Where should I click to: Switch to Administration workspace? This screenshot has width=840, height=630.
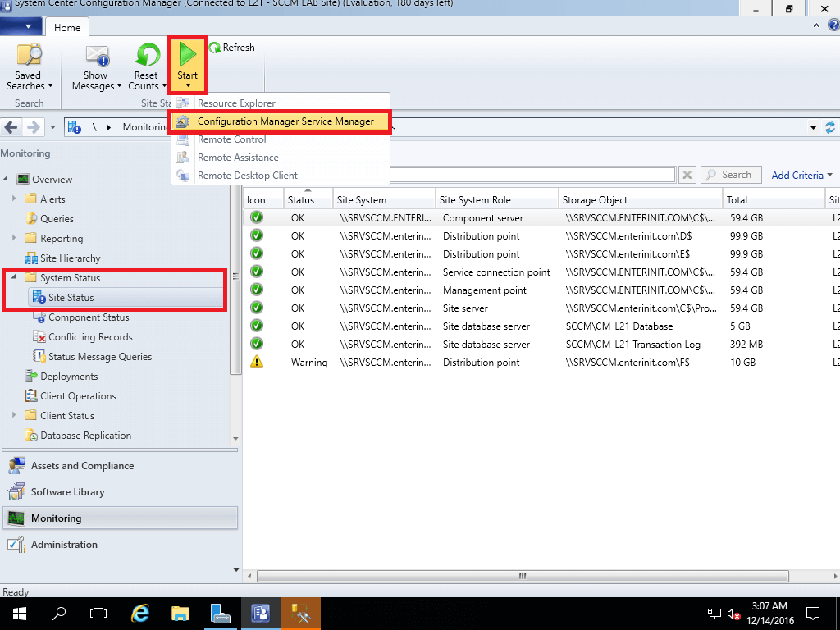120,545
